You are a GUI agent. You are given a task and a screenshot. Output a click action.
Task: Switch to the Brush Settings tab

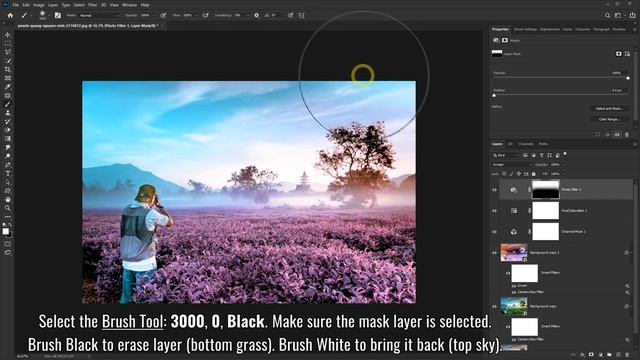(525, 29)
